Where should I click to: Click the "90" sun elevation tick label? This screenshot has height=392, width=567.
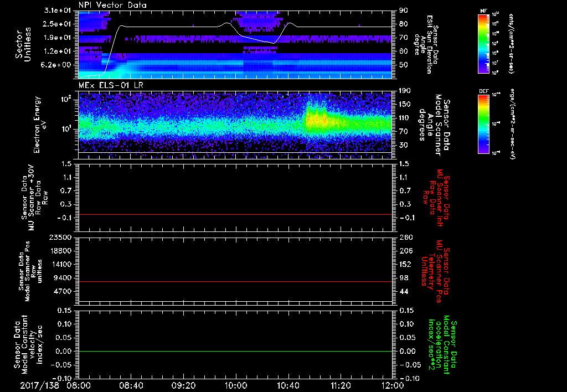click(x=403, y=11)
